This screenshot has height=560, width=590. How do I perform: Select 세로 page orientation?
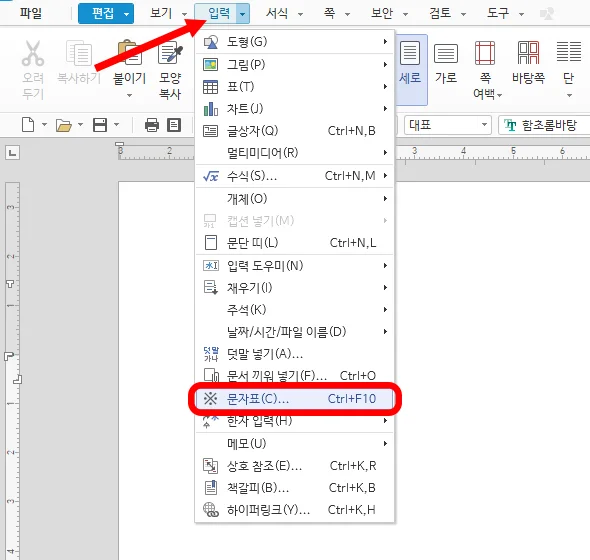410,70
